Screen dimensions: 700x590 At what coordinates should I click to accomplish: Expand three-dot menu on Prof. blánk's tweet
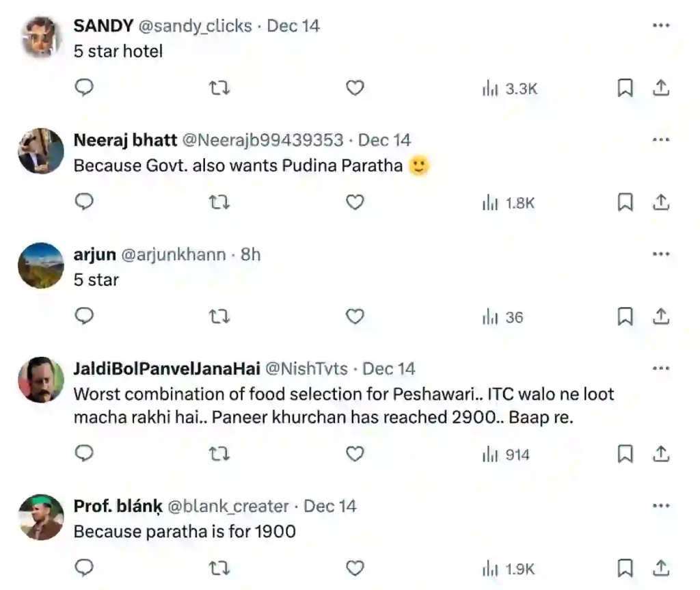[660, 506]
